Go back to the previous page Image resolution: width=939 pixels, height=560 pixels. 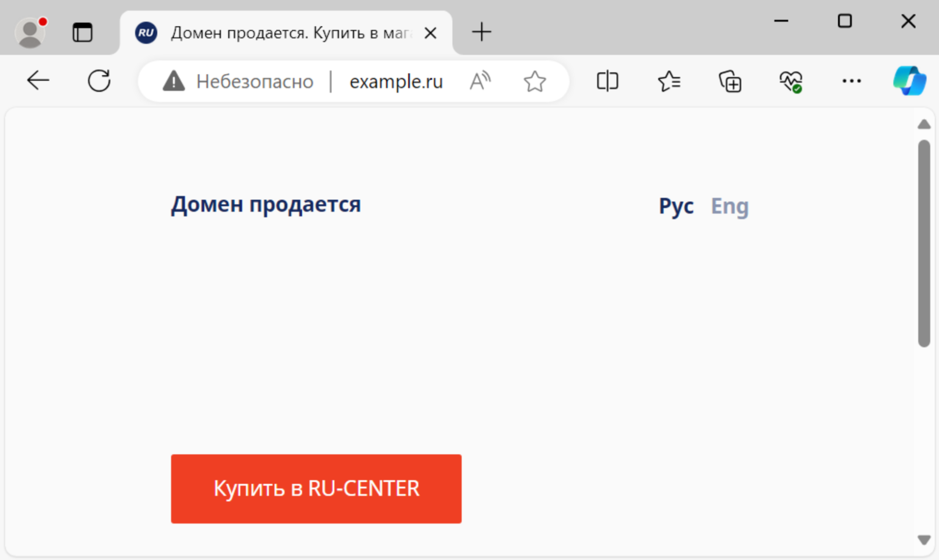point(38,81)
